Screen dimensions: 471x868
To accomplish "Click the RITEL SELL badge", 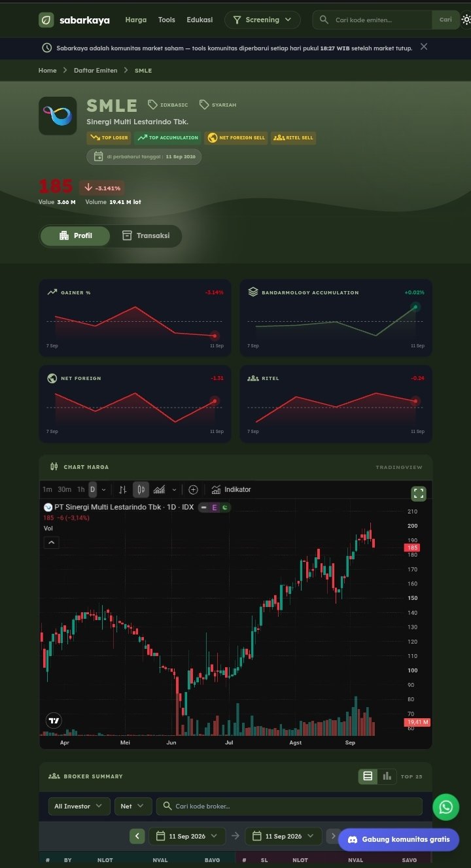I will coord(293,137).
